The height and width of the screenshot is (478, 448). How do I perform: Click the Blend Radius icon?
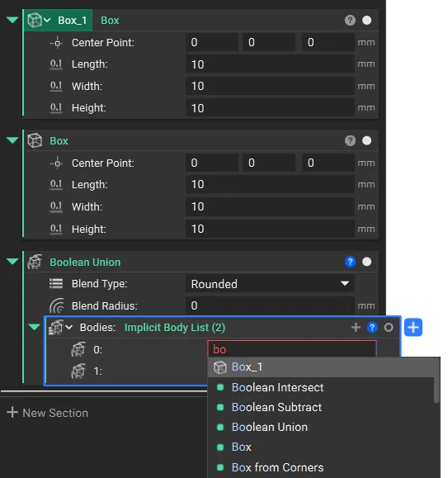(x=57, y=305)
